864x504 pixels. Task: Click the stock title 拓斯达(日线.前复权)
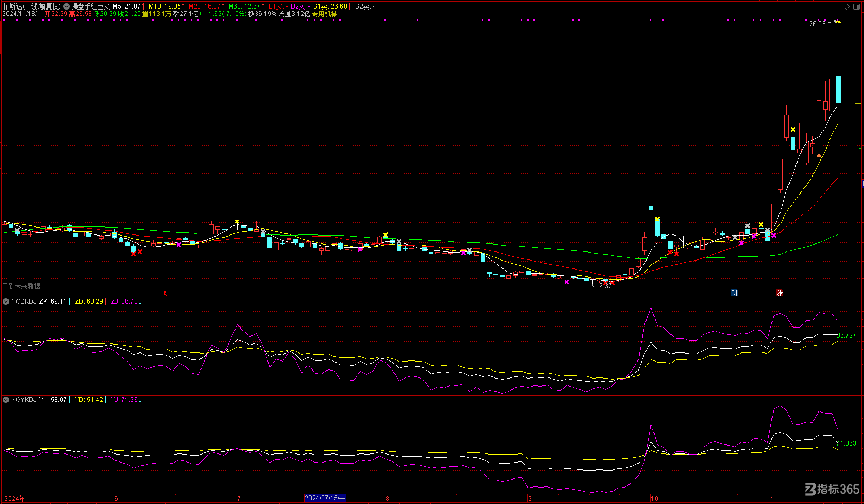click(32, 6)
